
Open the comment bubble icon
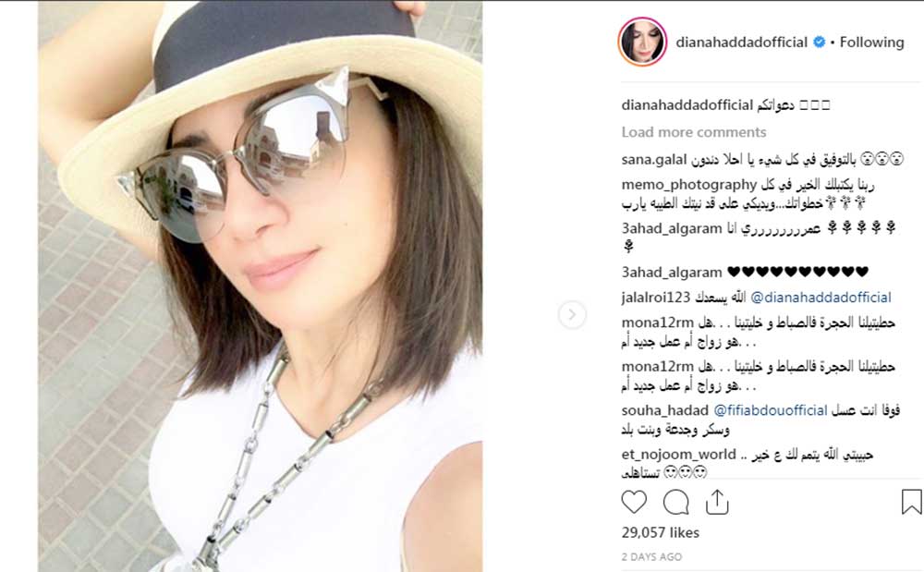676,503
